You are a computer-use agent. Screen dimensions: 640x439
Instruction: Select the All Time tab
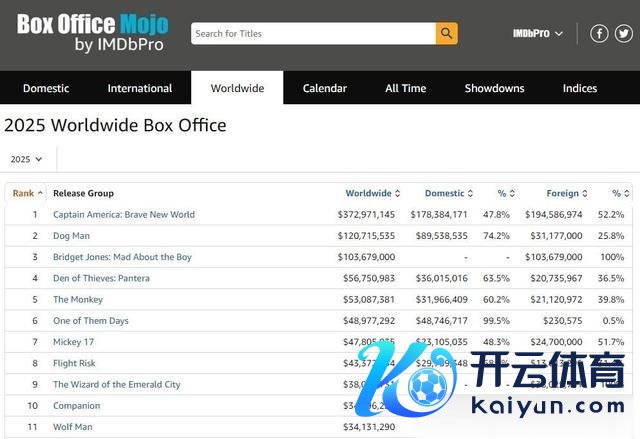tap(406, 88)
